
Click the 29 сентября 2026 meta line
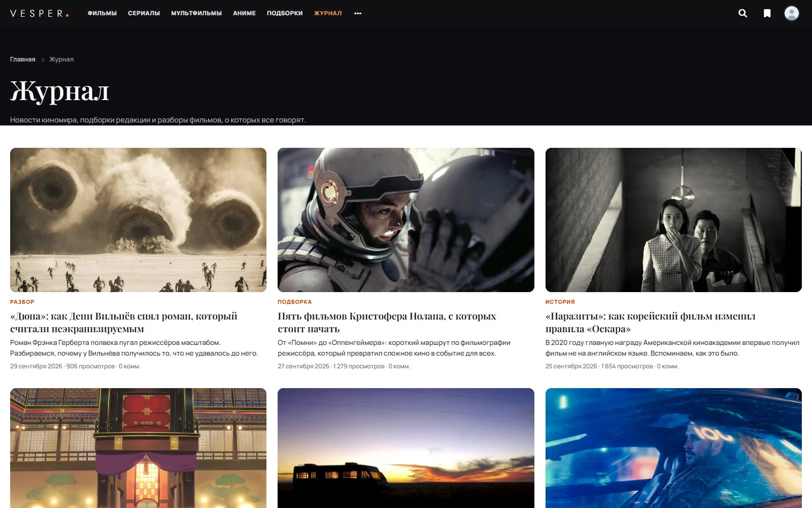click(x=75, y=366)
